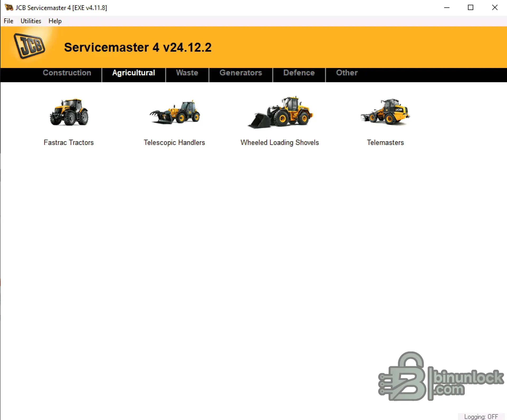Click the Wheeled Loading Shovels label
507x420 pixels.
(x=280, y=143)
